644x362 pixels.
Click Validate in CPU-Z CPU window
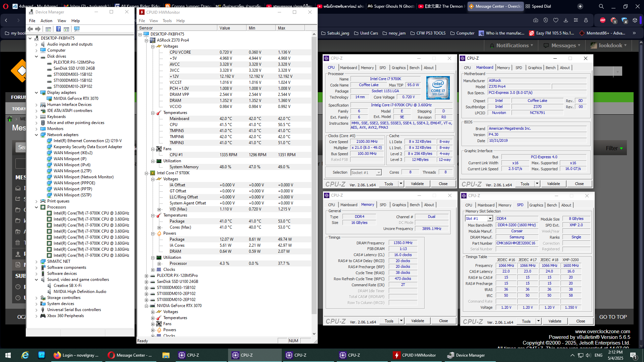417,184
